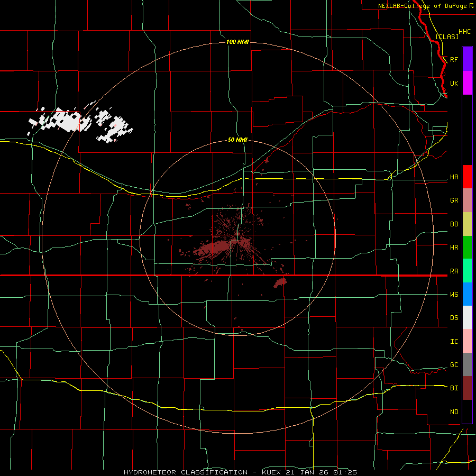Click the GR legend label
Viewport: 476px width, 476px height.
click(454, 200)
